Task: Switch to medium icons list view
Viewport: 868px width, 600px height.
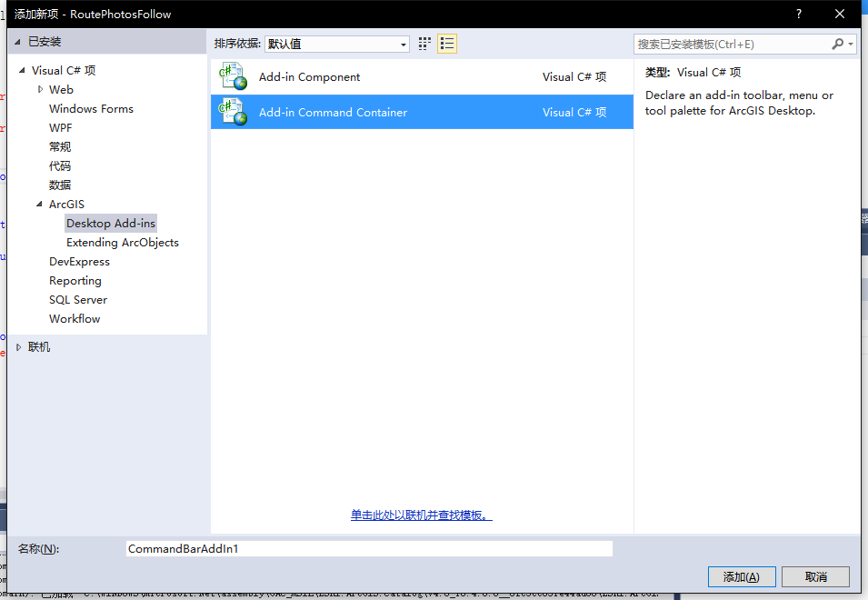Action: 447,44
